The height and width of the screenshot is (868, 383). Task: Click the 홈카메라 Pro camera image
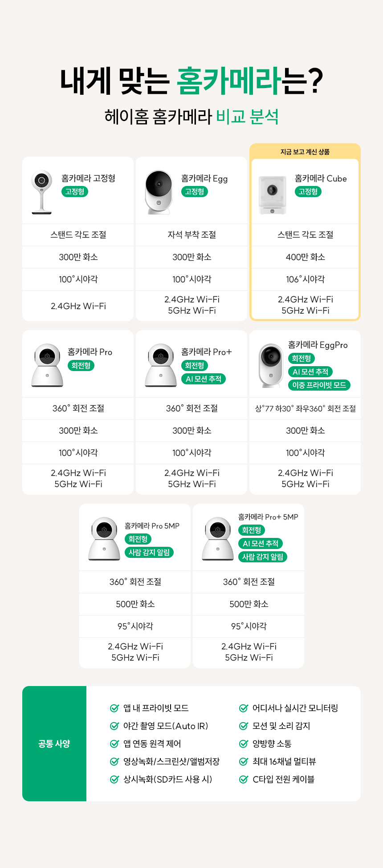(x=47, y=365)
